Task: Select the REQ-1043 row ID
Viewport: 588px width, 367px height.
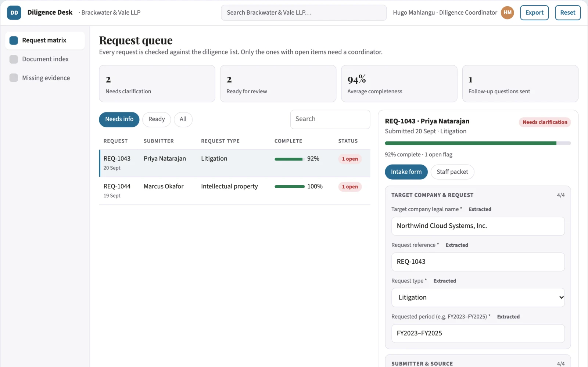Action: [x=117, y=159]
